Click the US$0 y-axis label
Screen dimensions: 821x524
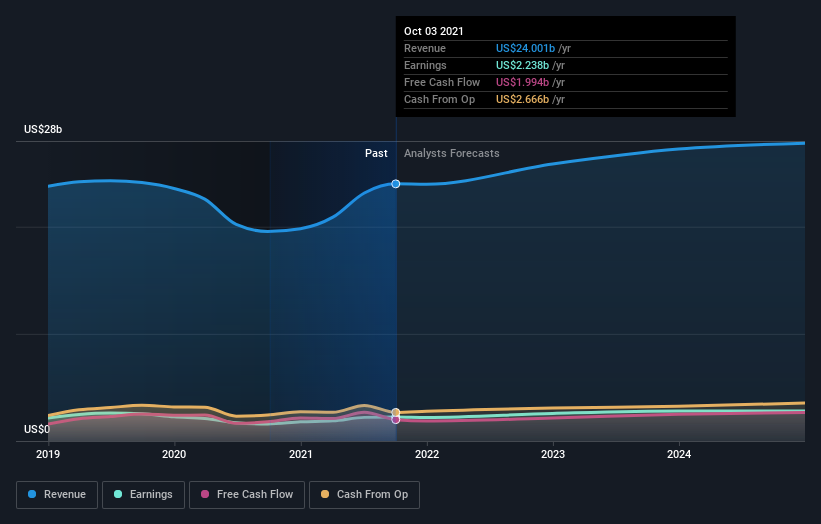[x=37, y=429]
